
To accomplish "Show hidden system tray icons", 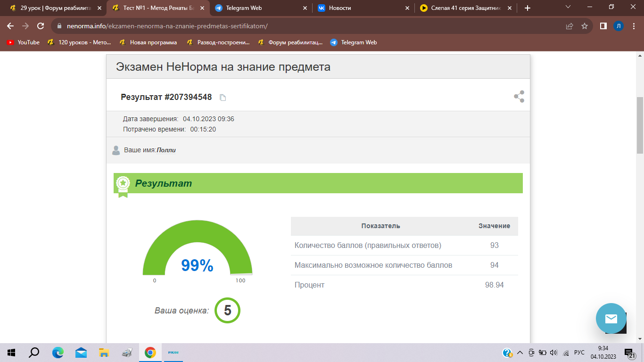I will point(520,353).
